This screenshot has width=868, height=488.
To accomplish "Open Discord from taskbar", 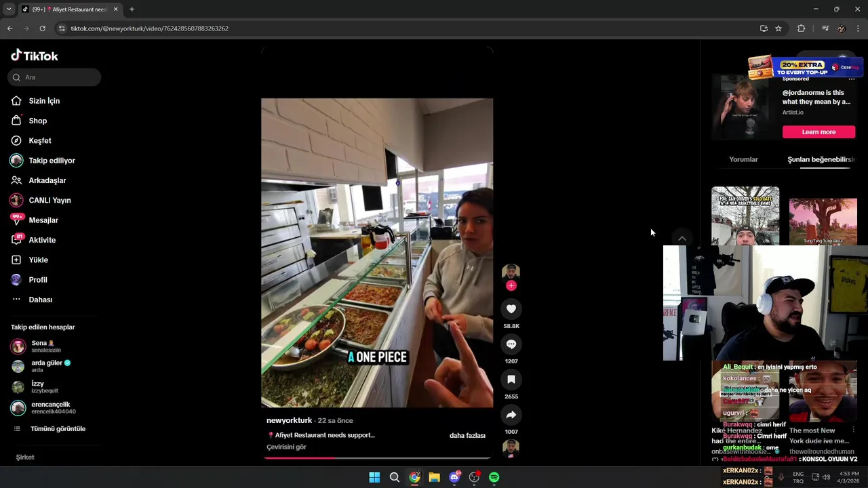I will point(454,477).
